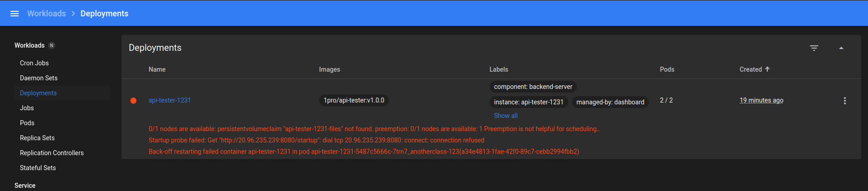This screenshot has width=868, height=191.
Task: Click the Workloads namespace badge N
Action: pyautogui.click(x=52, y=45)
